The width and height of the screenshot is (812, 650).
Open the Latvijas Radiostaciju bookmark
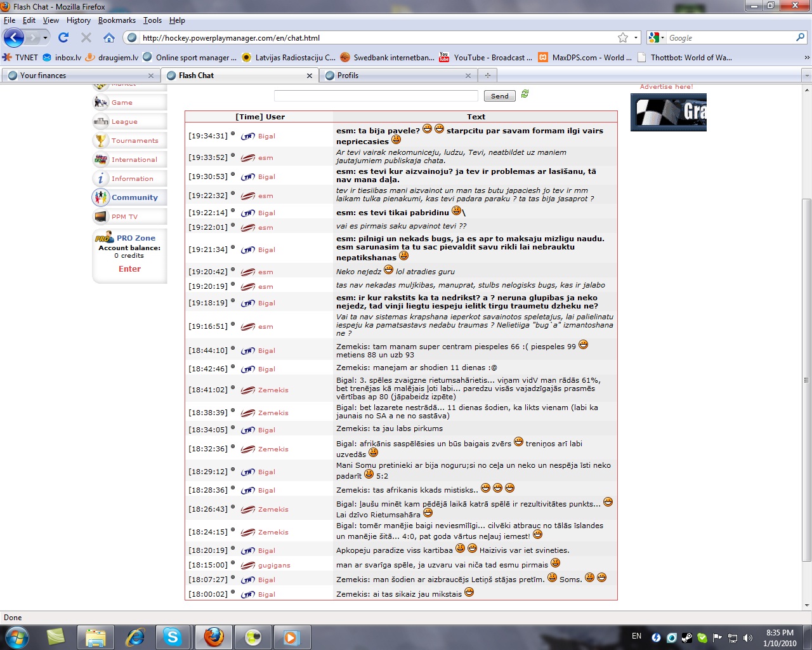tap(289, 57)
